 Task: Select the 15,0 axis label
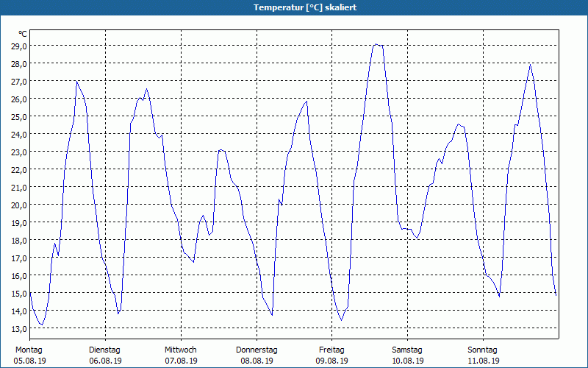coord(19,293)
